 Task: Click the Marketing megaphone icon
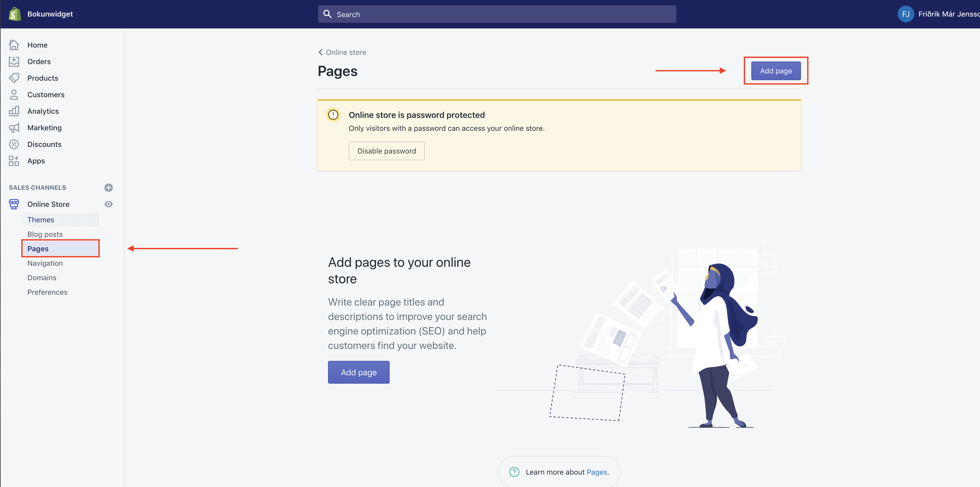click(x=14, y=128)
